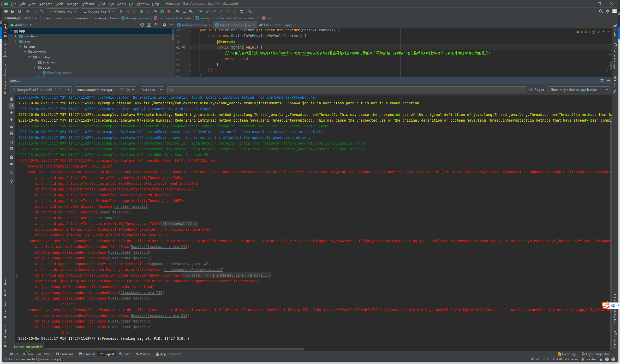Run the app with green play button

(x=121, y=11)
